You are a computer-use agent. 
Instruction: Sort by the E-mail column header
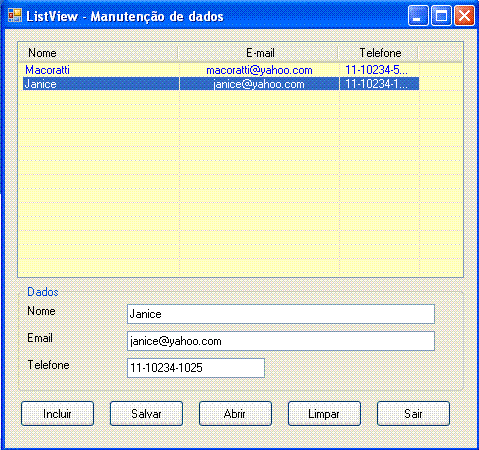[x=258, y=53]
